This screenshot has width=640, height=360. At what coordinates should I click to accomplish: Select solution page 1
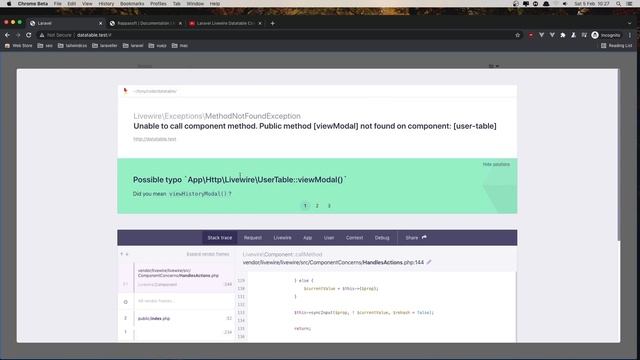[305, 206]
